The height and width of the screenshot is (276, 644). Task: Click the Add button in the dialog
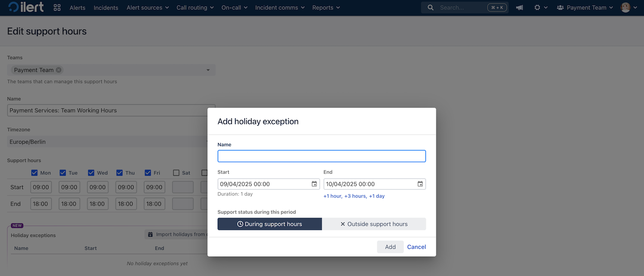(390, 246)
